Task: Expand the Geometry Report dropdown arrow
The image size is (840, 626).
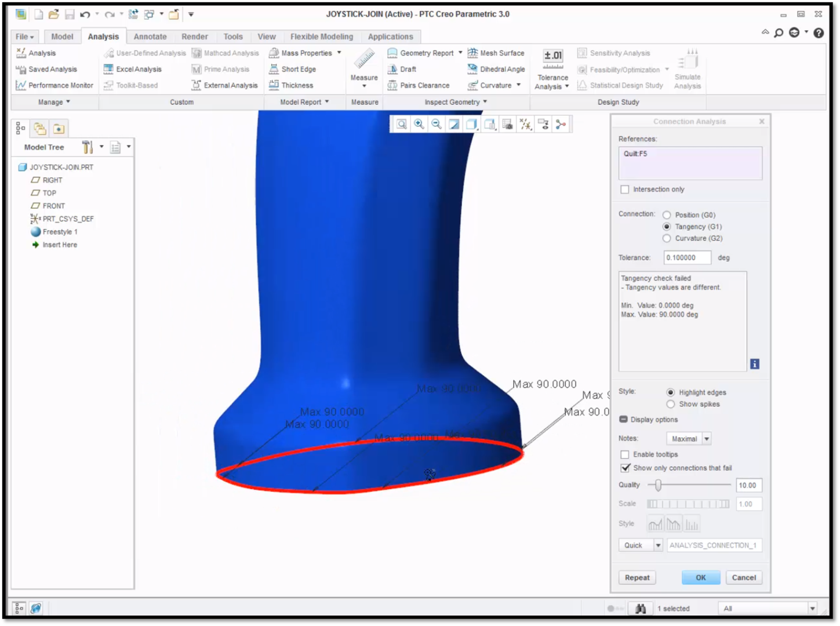Action: [460, 53]
